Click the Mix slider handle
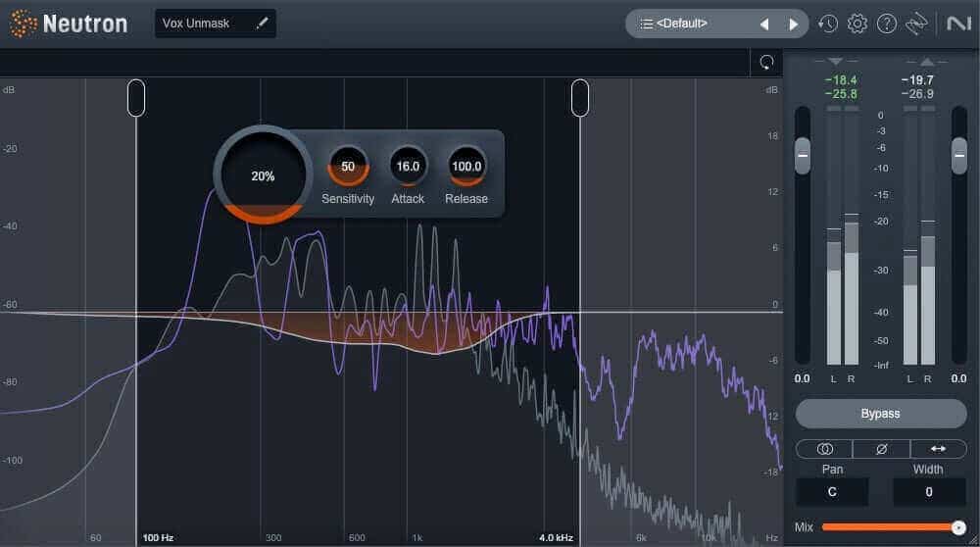Viewport: 980px width, 547px height. (x=958, y=527)
